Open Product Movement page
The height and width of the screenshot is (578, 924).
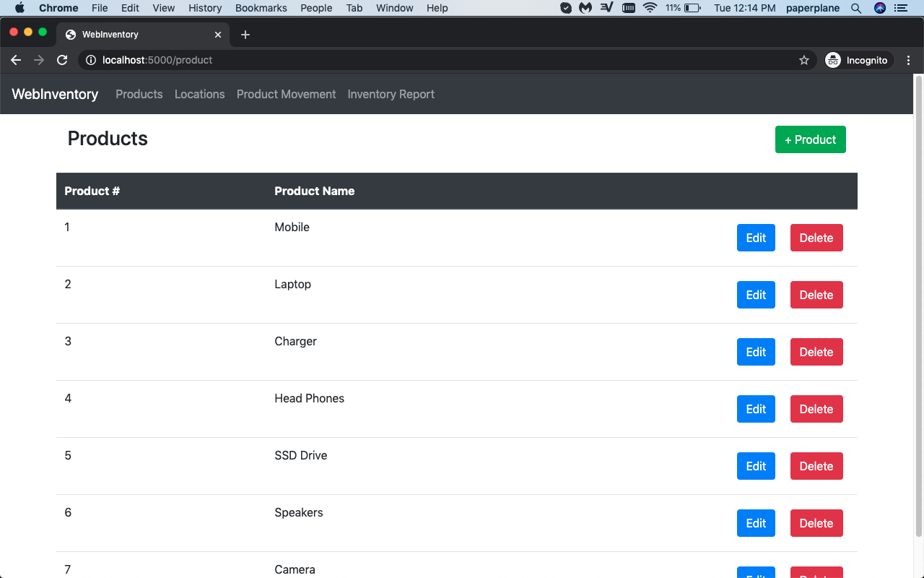[287, 94]
